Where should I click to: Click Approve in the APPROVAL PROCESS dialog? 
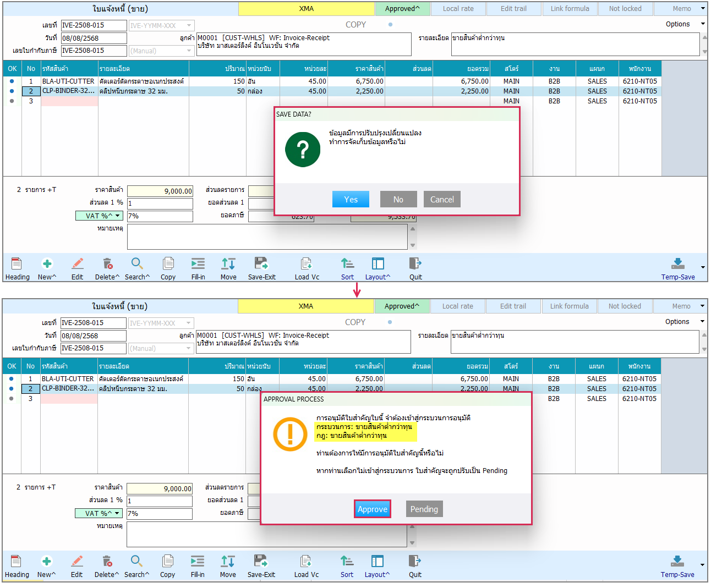(x=373, y=509)
